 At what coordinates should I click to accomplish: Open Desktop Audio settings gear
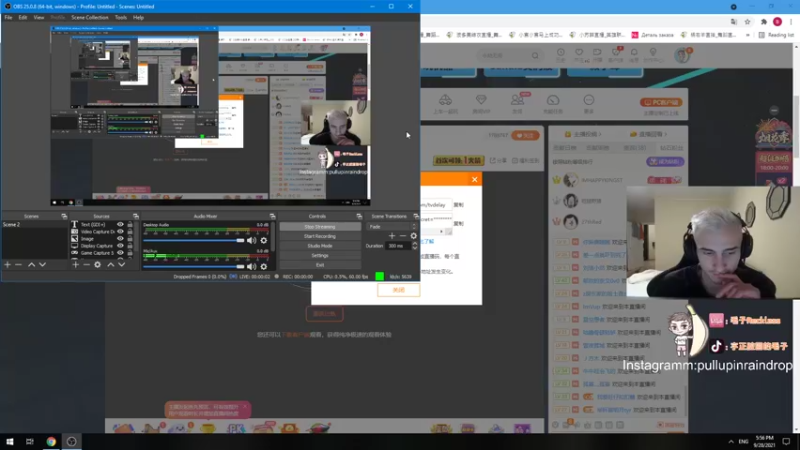[x=264, y=240]
